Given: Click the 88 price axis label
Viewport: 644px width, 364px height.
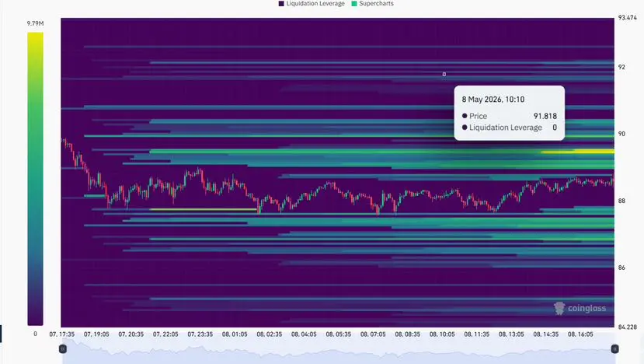Looking at the screenshot, I should point(621,201).
